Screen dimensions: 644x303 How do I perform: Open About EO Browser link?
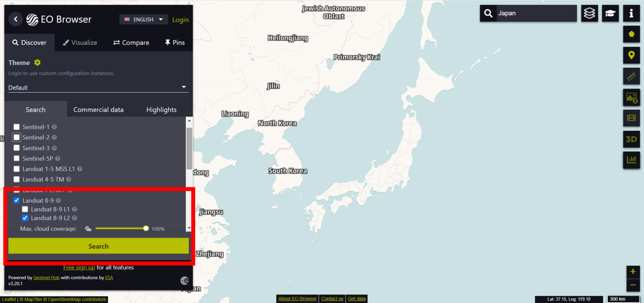coord(297,299)
